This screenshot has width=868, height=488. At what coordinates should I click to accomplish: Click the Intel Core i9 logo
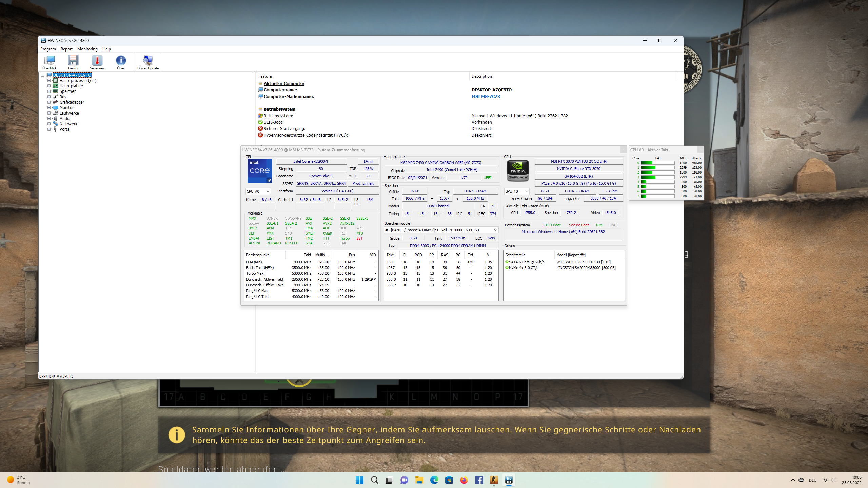(x=259, y=171)
